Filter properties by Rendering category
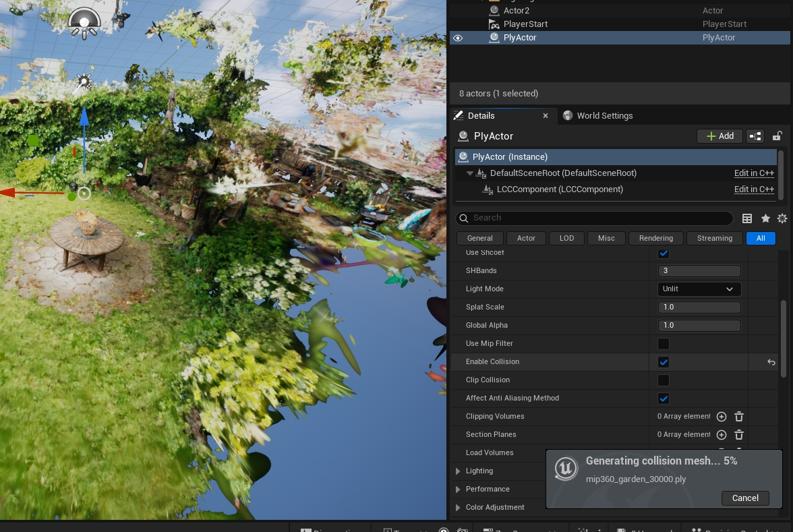The width and height of the screenshot is (793, 532). (656, 238)
